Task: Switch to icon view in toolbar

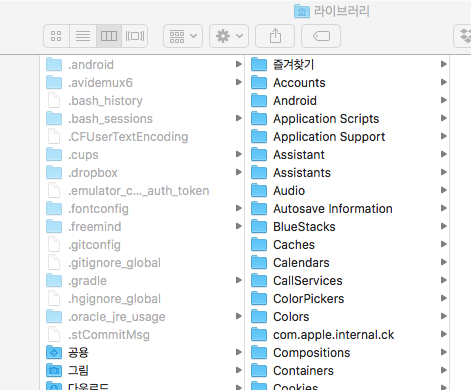Action: [56, 36]
